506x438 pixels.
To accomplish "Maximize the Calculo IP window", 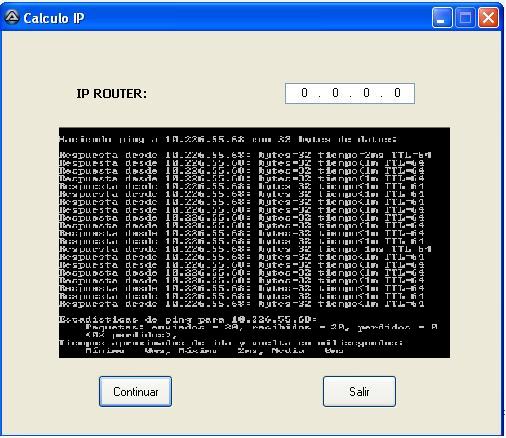I will tap(465, 18).
